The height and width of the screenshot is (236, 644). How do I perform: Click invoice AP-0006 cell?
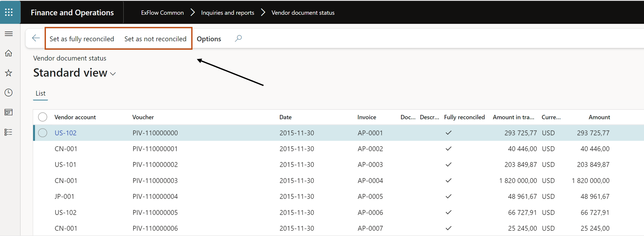click(x=370, y=213)
